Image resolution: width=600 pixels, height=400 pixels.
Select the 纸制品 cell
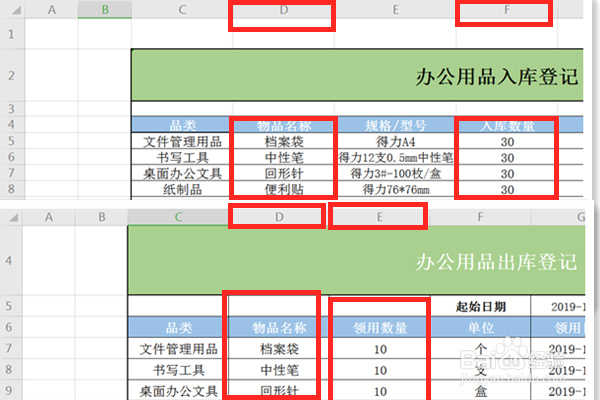[x=182, y=189]
